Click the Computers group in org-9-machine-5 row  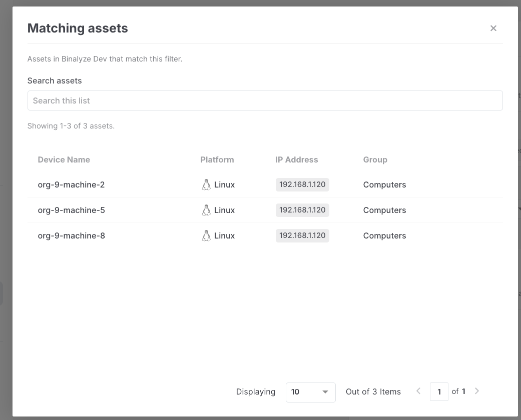tap(384, 210)
